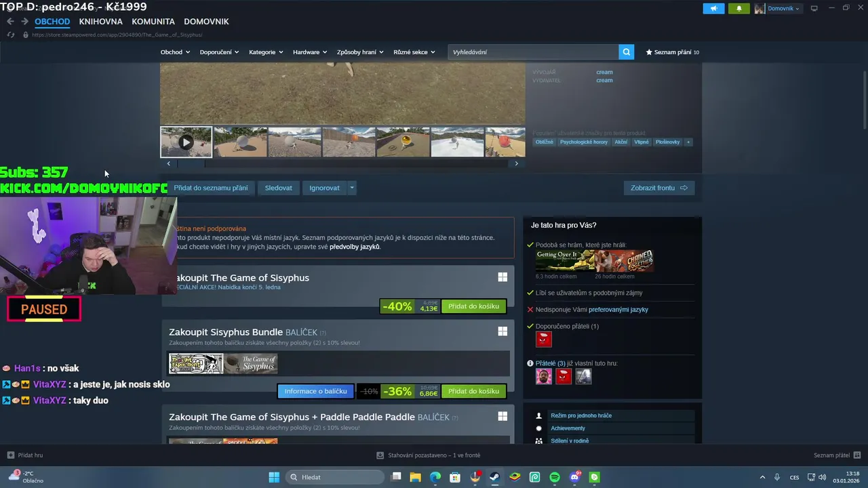Open the Achievementy link
This screenshot has width=868, height=488.
click(568, 428)
